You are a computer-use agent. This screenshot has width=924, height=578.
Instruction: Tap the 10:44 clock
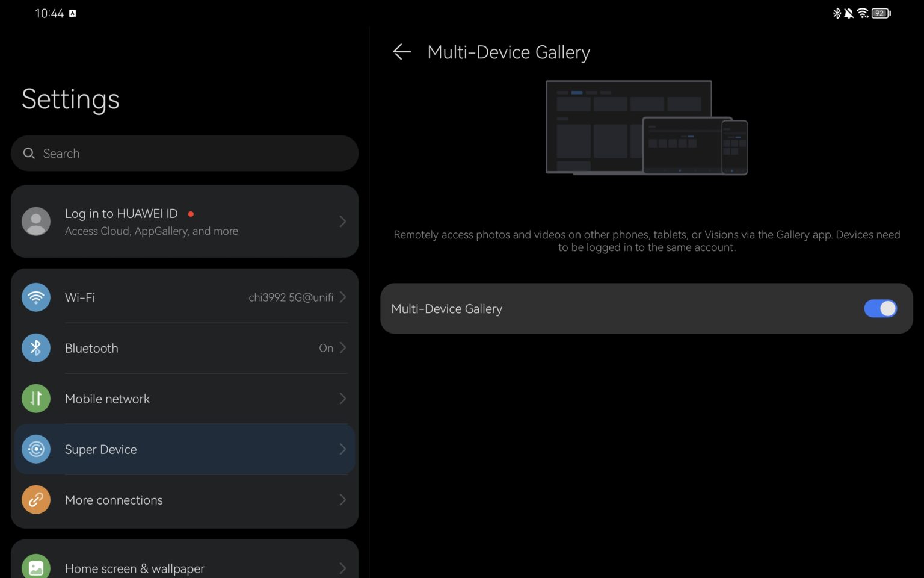pyautogui.click(x=49, y=13)
